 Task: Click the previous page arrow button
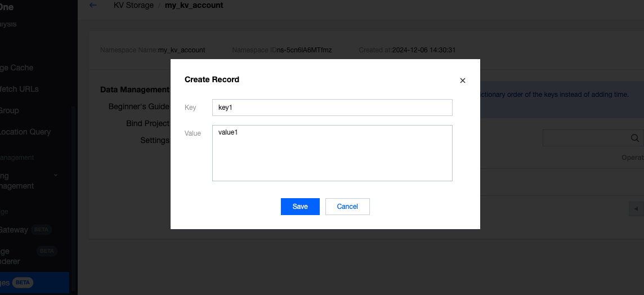636,209
